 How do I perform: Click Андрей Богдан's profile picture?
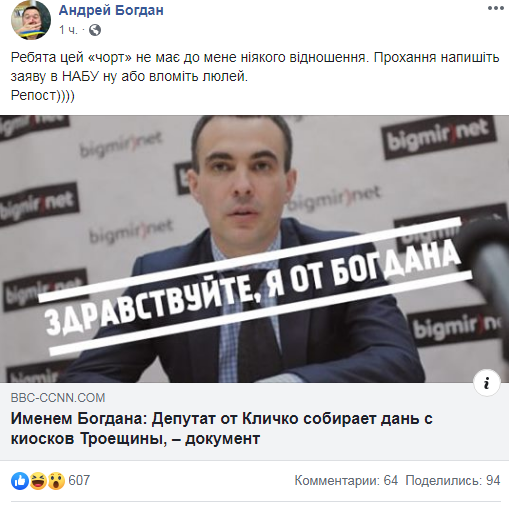point(31,21)
